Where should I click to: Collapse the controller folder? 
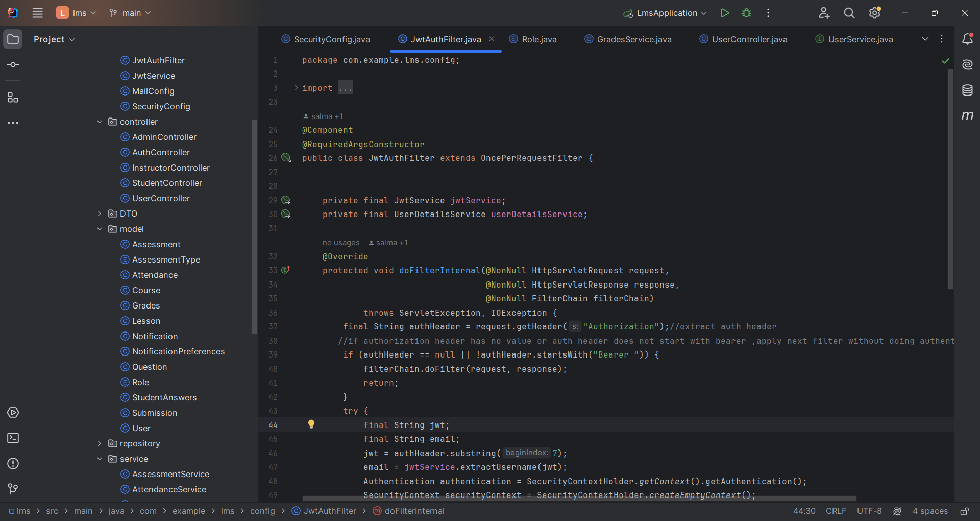[100, 122]
